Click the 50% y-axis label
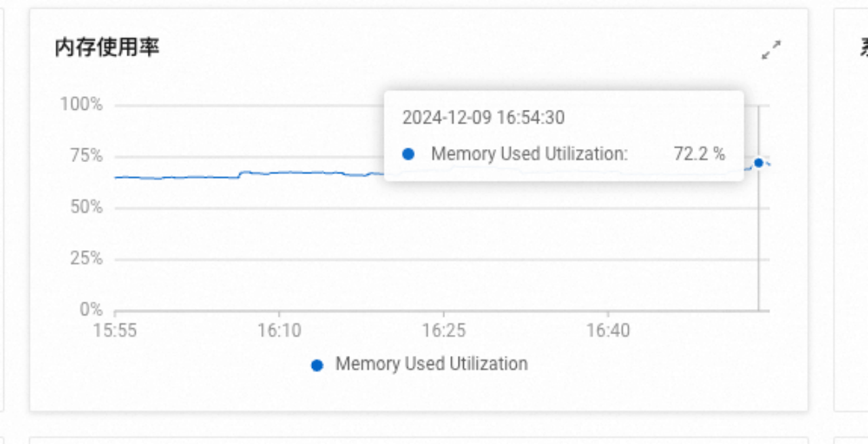The height and width of the screenshot is (444, 868). click(x=86, y=207)
